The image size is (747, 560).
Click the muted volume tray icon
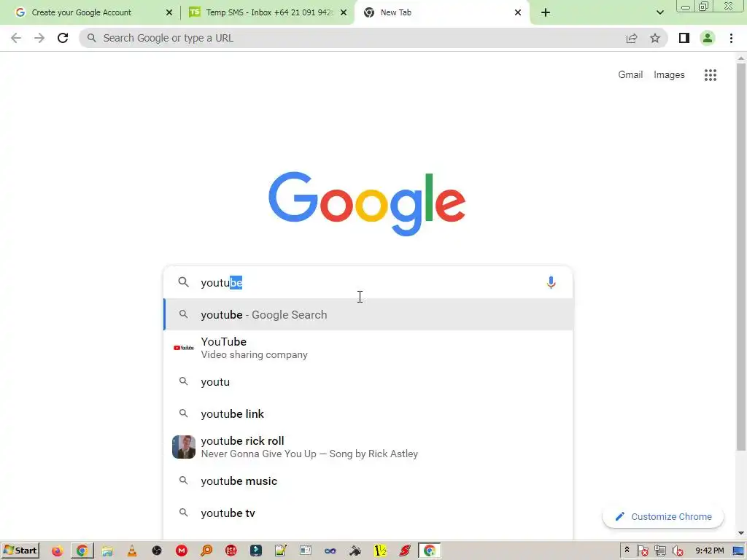click(x=678, y=551)
